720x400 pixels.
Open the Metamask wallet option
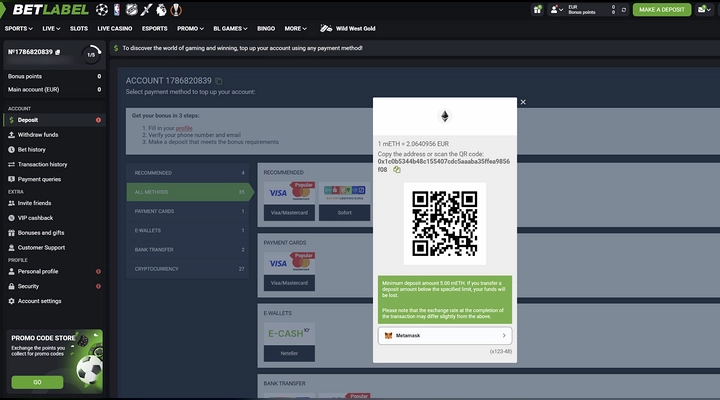[444, 336]
